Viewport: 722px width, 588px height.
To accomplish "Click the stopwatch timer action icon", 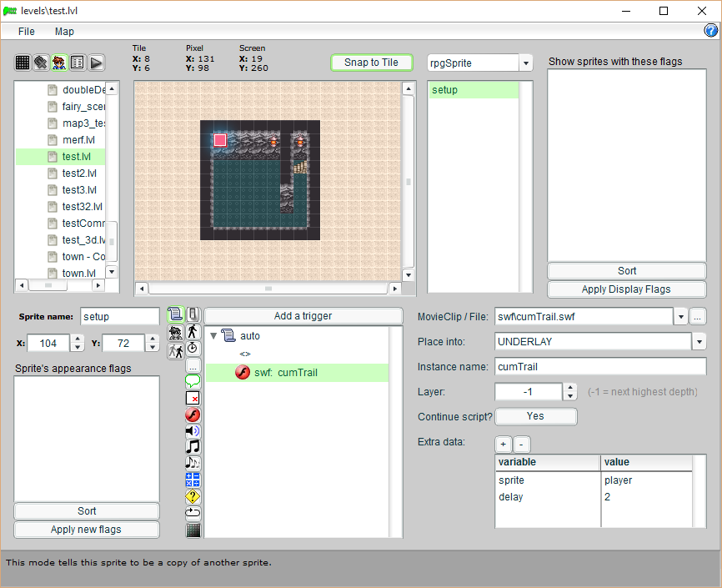I will coord(193,348).
